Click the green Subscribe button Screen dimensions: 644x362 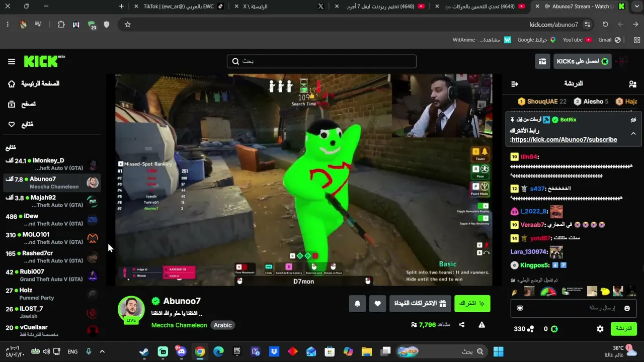coord(472,303)
